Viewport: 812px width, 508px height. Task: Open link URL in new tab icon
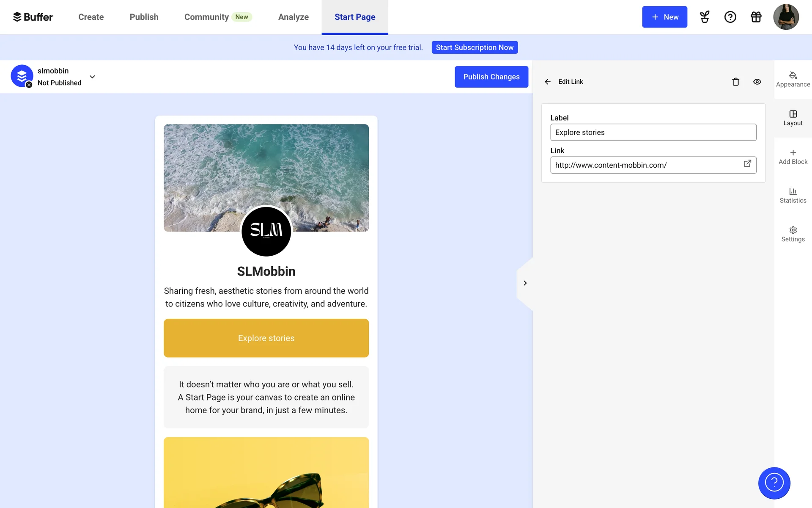point(747,164)
